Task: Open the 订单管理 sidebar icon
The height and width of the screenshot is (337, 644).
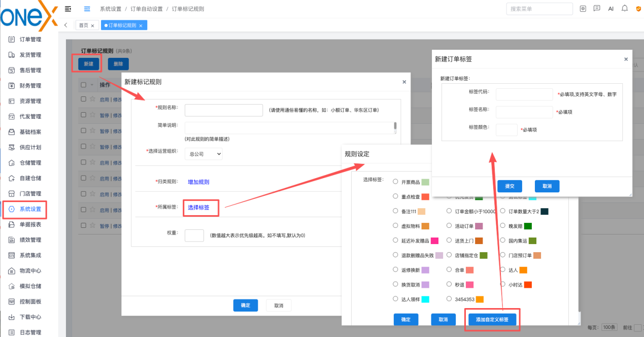Action: (x=12, y=39)
